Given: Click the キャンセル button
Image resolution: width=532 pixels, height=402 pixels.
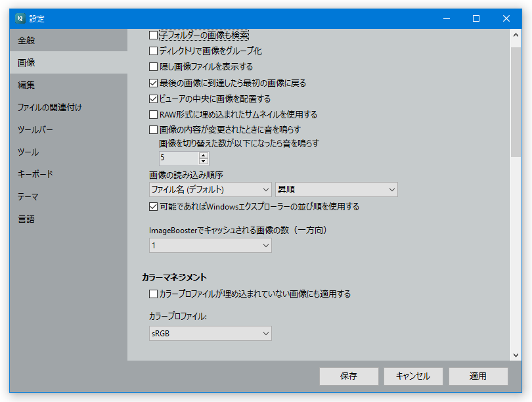Looking at the screenshot, I should 413,376.
